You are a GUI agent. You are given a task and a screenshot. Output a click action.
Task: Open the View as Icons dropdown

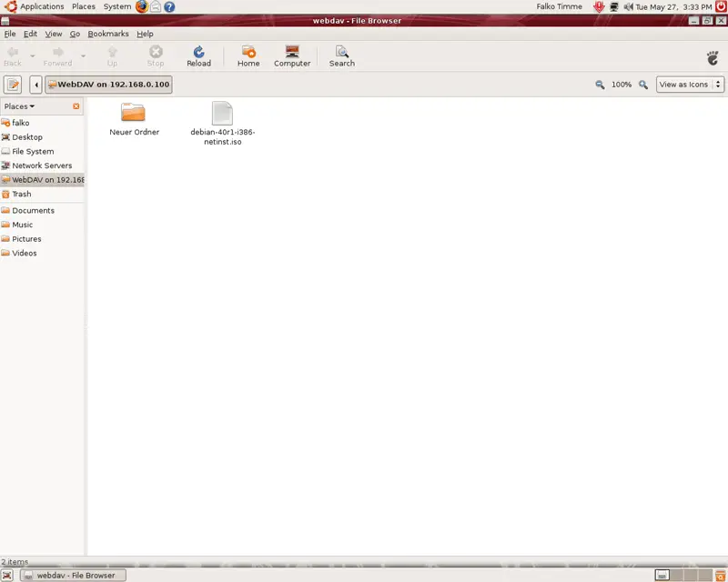690,85
